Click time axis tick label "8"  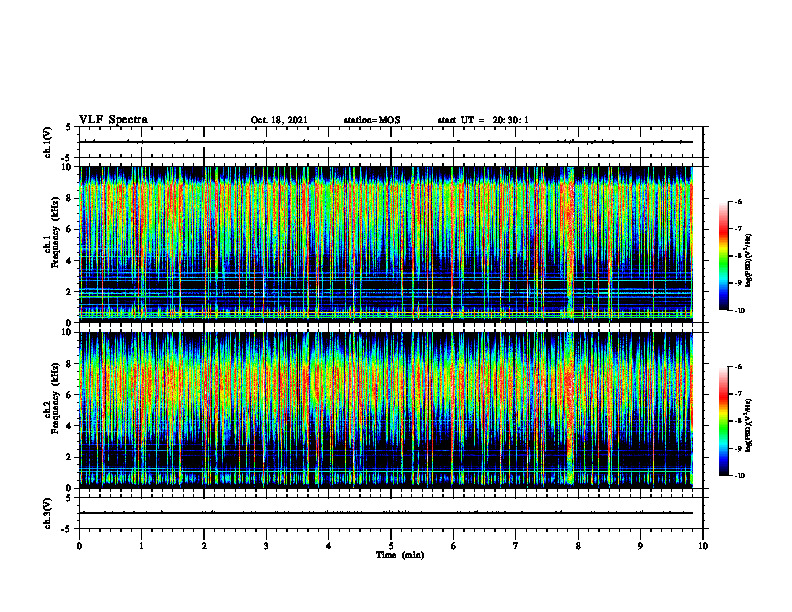(x=578, y=546)
